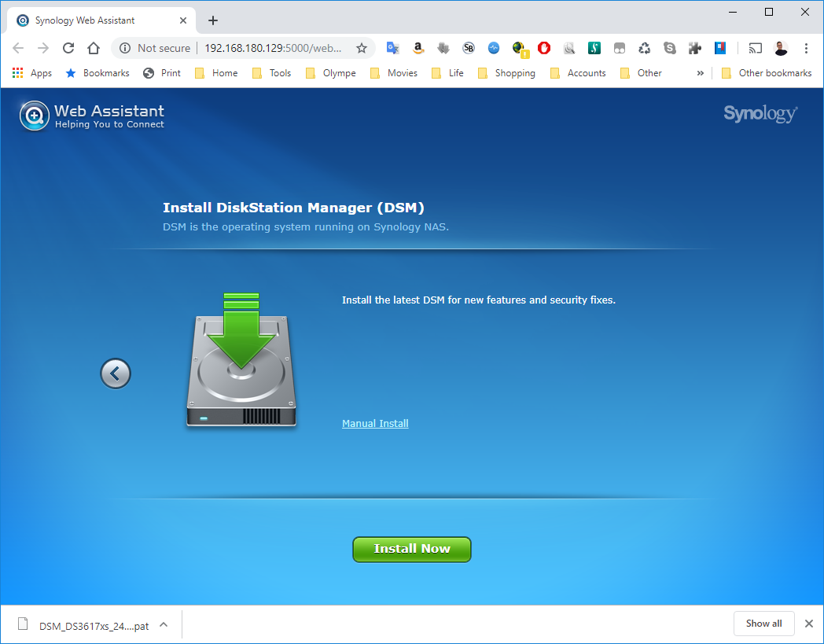Click the address bar URL

click(x=273, y=48)
